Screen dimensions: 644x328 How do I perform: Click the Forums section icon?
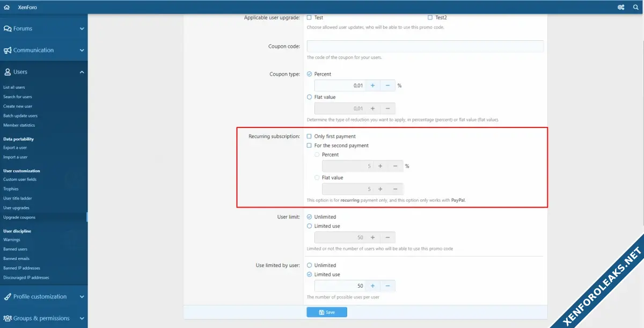tap(8, 28)
